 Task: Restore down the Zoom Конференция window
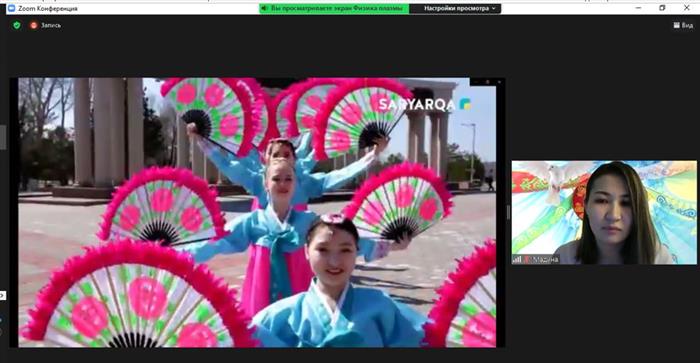point(662,8)
